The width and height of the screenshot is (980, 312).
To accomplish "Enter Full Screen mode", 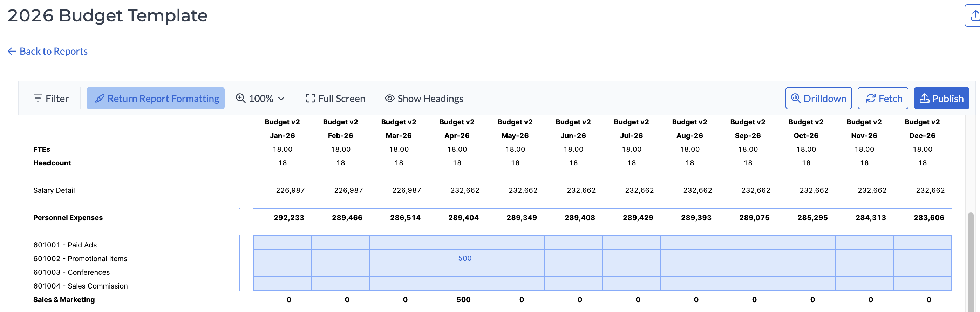I will click(x=335, y=99).
